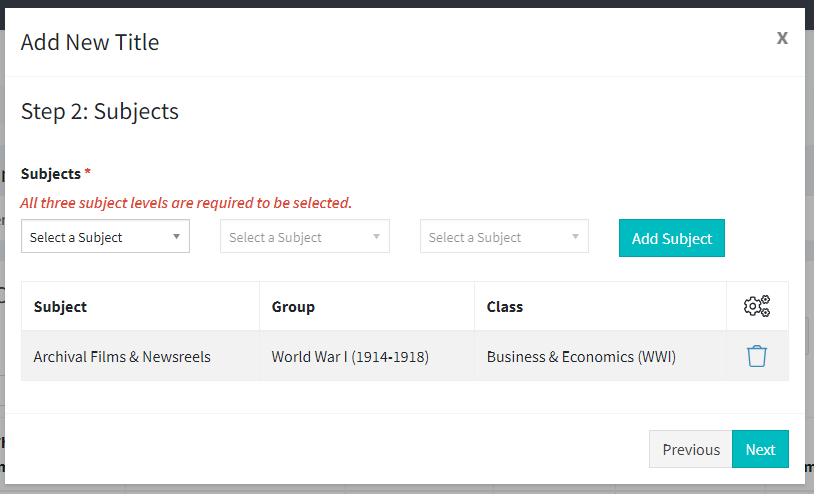
Task: Open the third Select a Subject dropdown
Action: pos(504,237)
